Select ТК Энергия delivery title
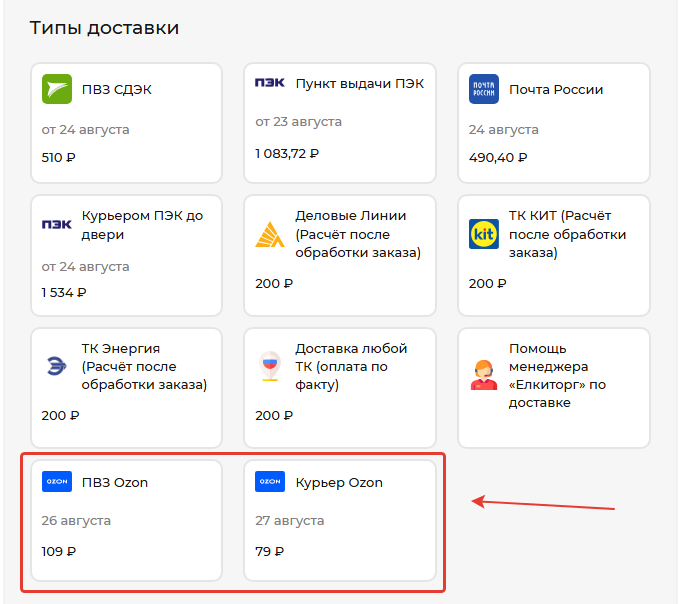This screenshot has height=604, width=679. [144, 366]
